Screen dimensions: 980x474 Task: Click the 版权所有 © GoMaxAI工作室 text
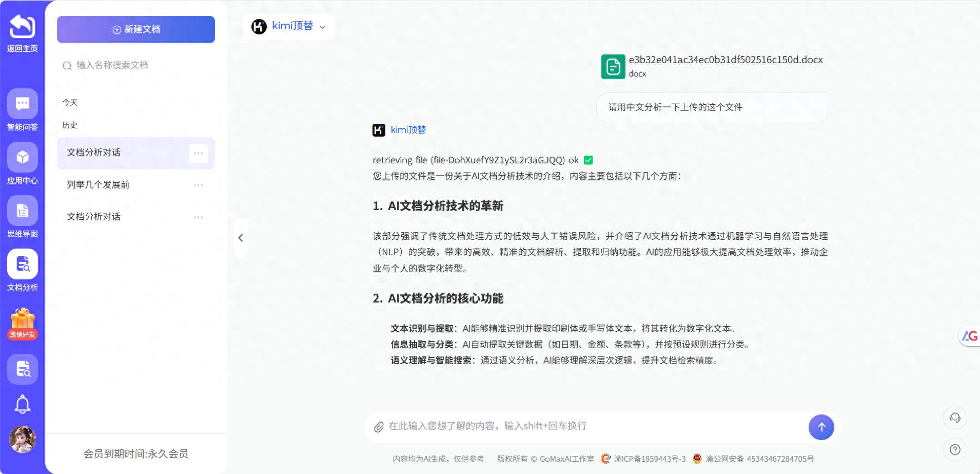coord(545,459)
